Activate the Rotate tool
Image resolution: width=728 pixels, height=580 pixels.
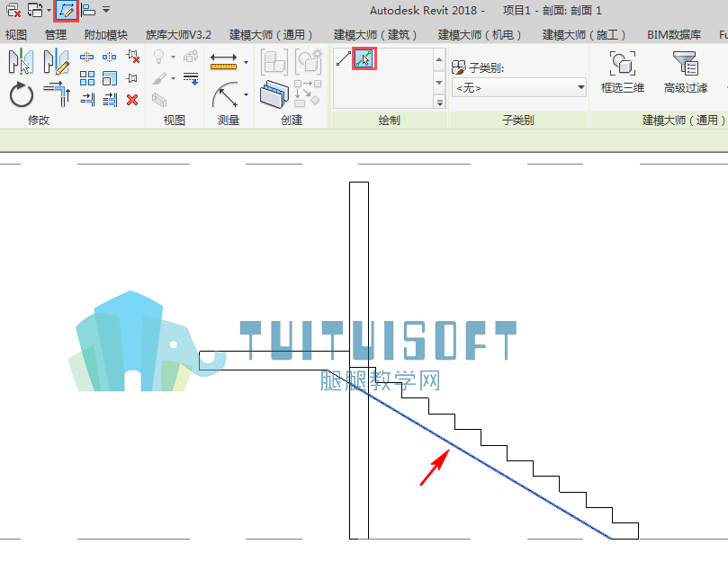[22, 94]
